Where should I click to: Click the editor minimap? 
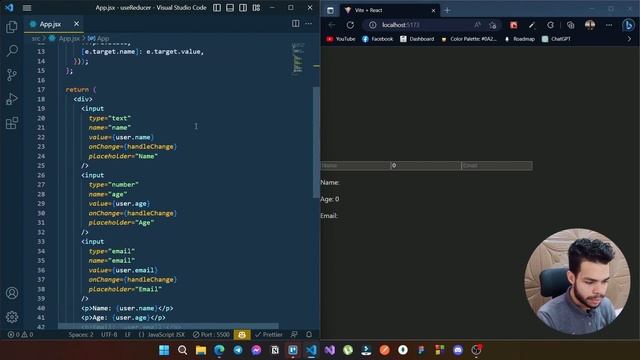pyautogui.click(x=298, y=59)
